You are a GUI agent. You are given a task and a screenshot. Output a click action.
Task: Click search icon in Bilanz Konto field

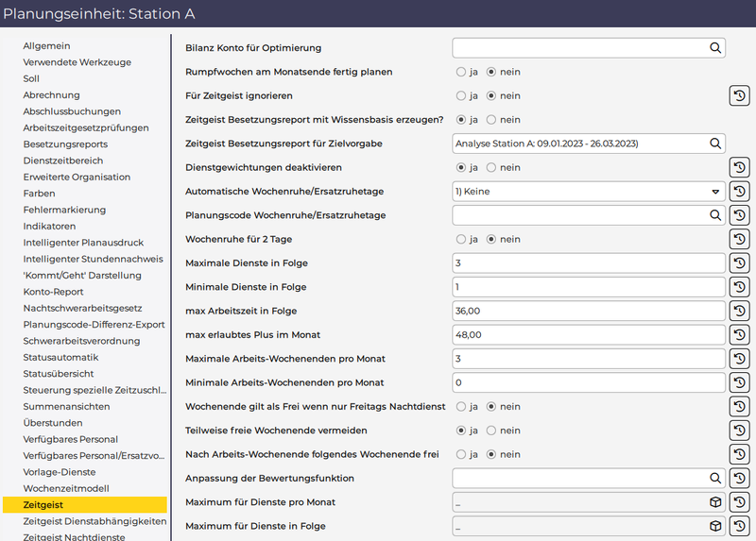point(715,48)
